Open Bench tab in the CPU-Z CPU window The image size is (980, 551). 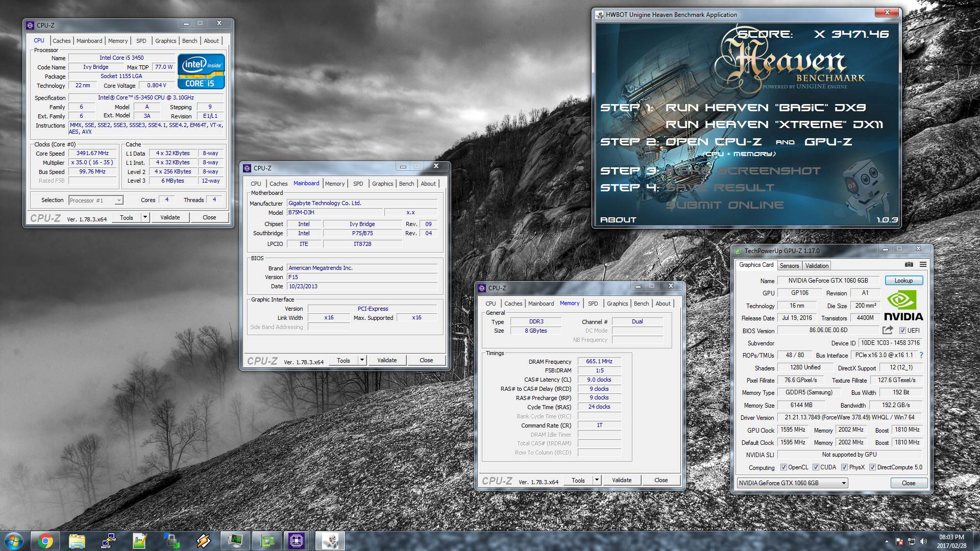[189, 41]
